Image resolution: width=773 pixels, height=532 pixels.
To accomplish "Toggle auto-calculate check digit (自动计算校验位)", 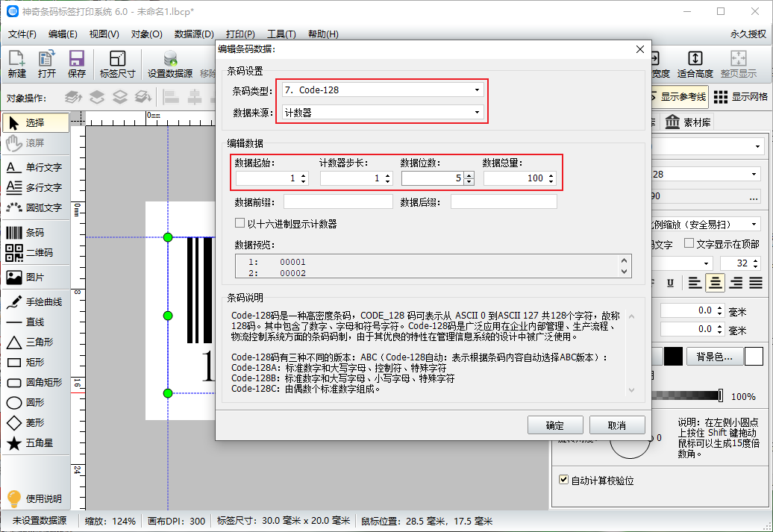I will click(x=564, y=481).
